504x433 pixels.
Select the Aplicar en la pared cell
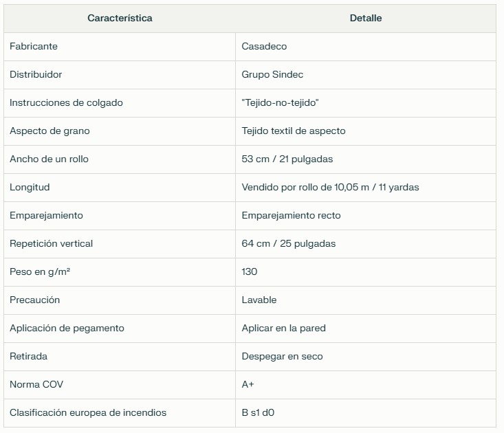(x=366, y=329)
